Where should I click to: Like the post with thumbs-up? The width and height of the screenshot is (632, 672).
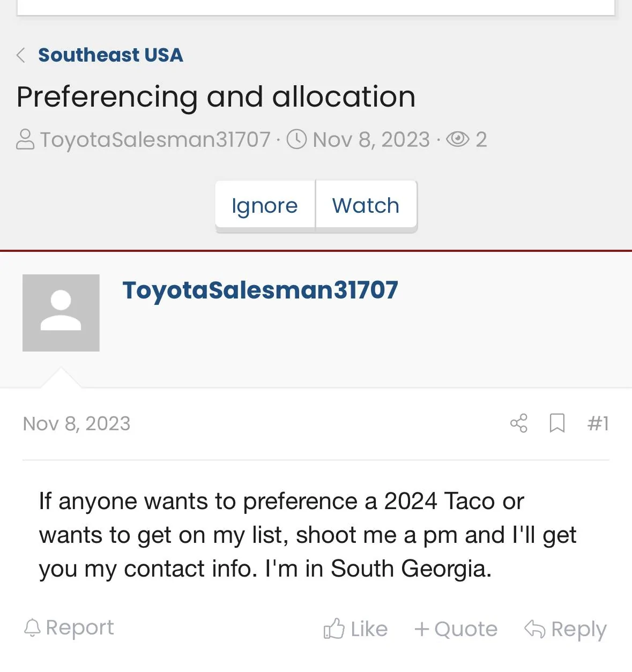point(355,629)
